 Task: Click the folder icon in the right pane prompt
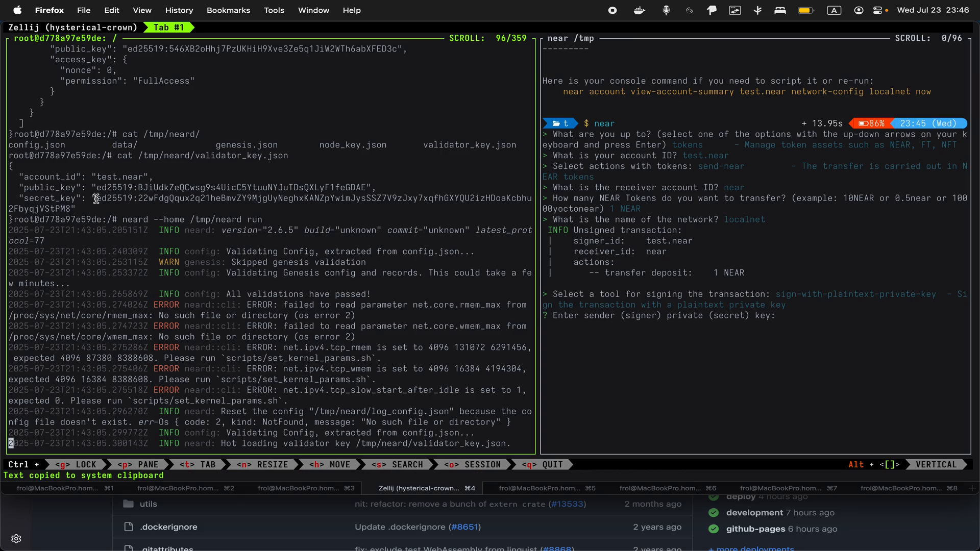pyautogui.click(x=556, y=123)
